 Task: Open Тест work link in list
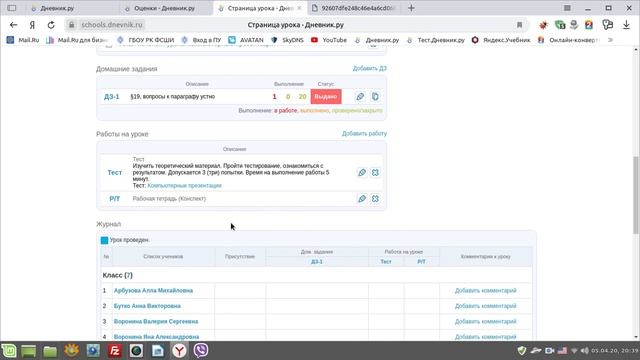[x=114, y=173]
